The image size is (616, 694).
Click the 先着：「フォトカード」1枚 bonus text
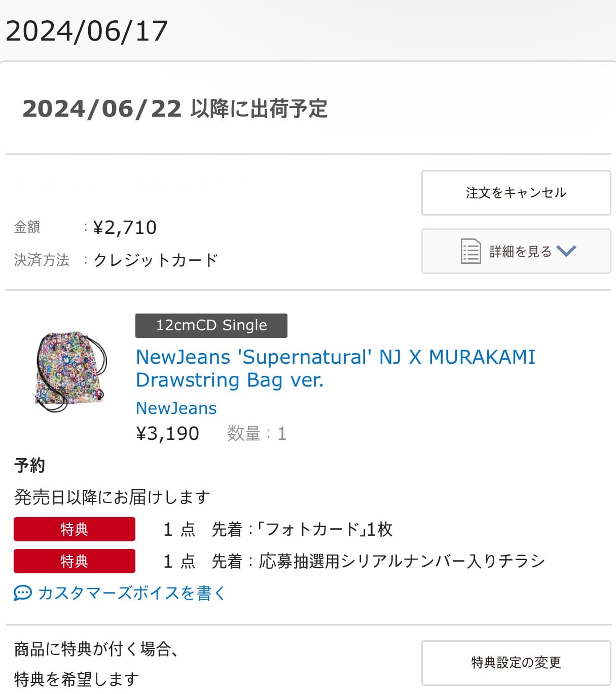(302, 530)
